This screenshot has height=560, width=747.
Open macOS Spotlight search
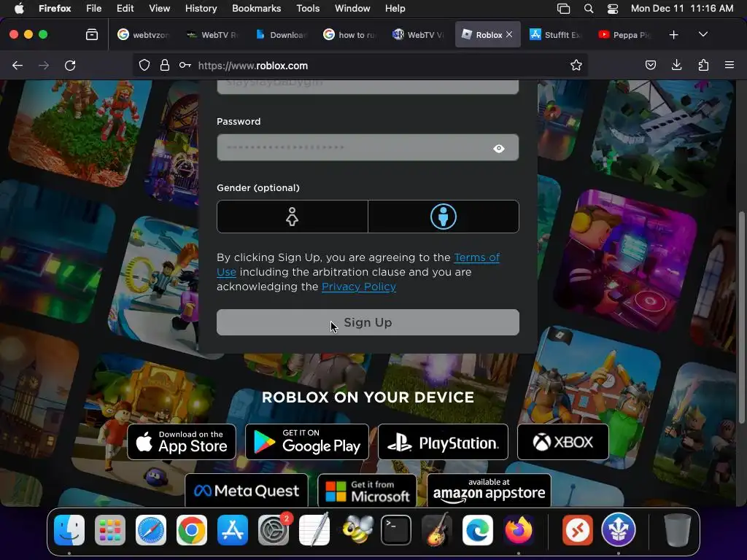click(589, 9)
